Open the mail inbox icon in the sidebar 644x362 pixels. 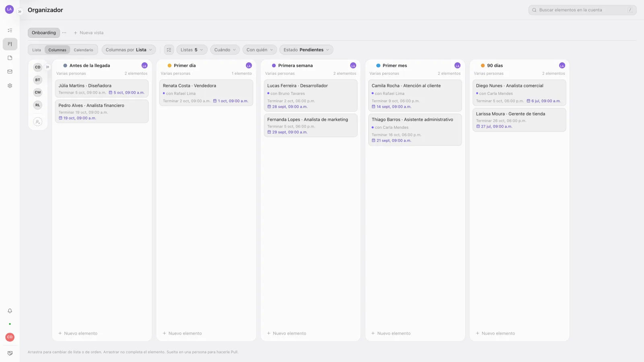click(x=10, y=72)
